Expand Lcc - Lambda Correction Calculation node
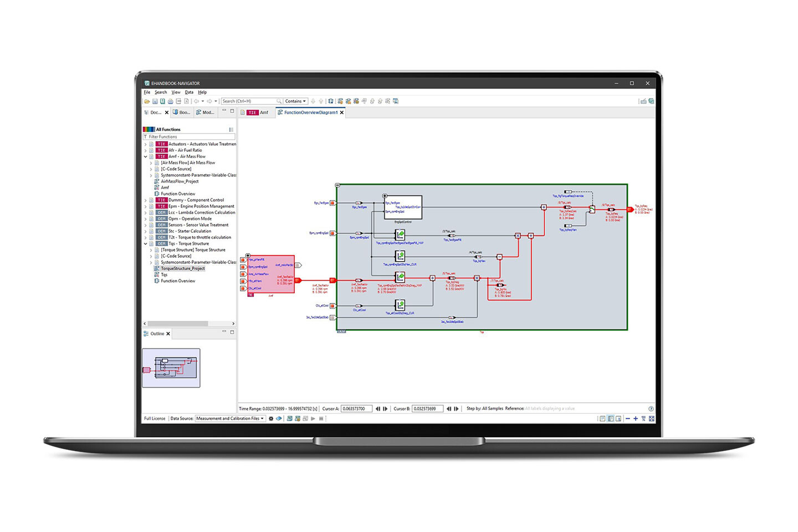The image size is (798, 532). click(146, 213)
